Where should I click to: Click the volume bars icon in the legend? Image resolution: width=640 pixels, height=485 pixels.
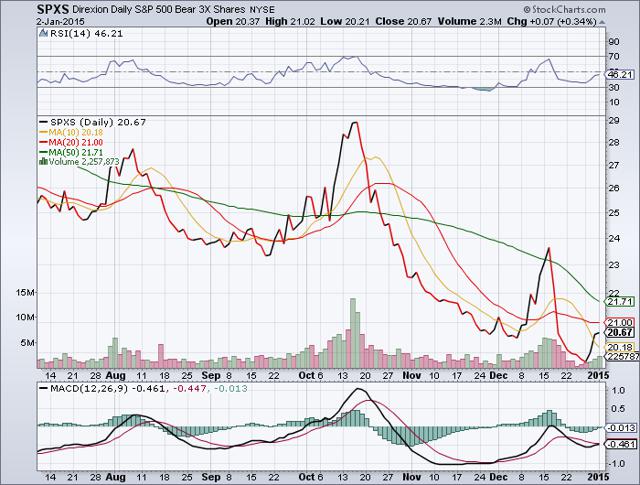point(43,161)
